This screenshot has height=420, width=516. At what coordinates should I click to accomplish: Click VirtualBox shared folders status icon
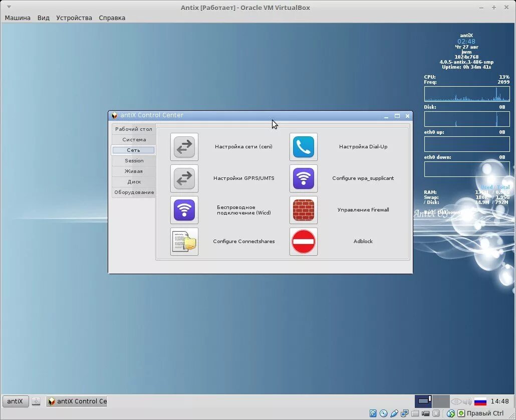pos(415,413)
